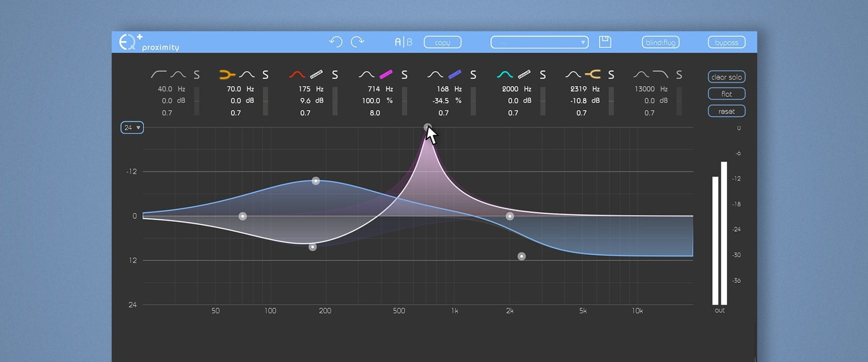Click the 714 Hz band gain mini slider
Screen dimensions: 868x362
[404, 101]
